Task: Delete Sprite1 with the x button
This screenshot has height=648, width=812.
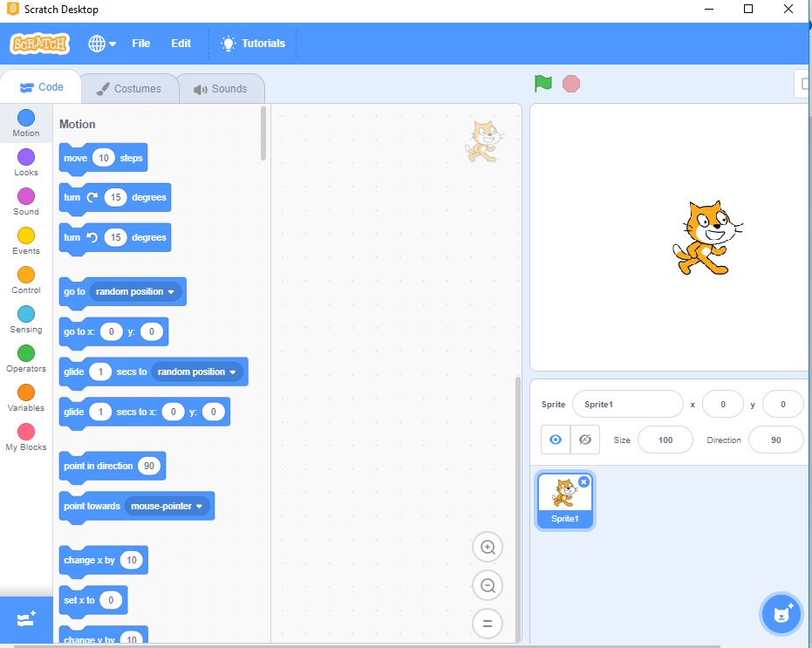Action: 583,481
